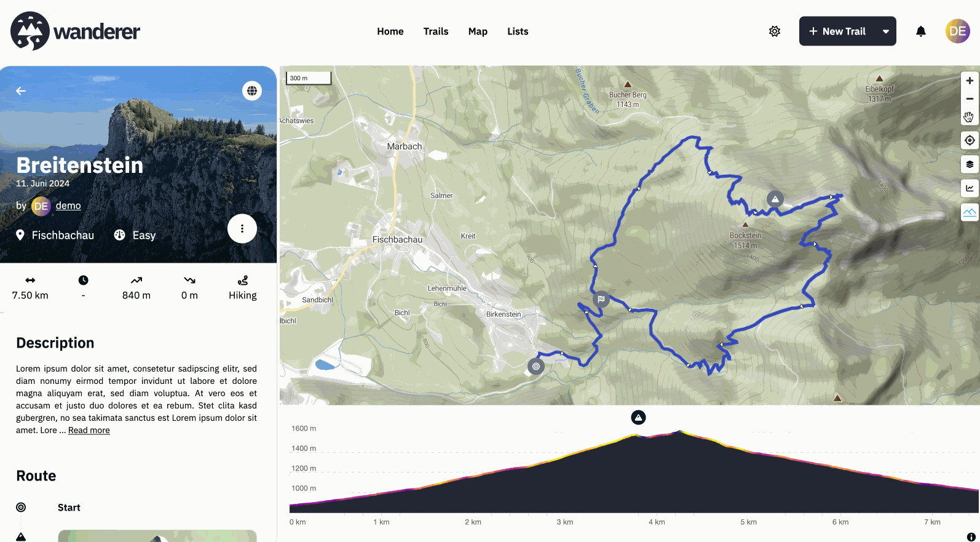Screen dimensions: 980x542
Task: Click the elevation chart peak marker
Action: tap(638, 418)
